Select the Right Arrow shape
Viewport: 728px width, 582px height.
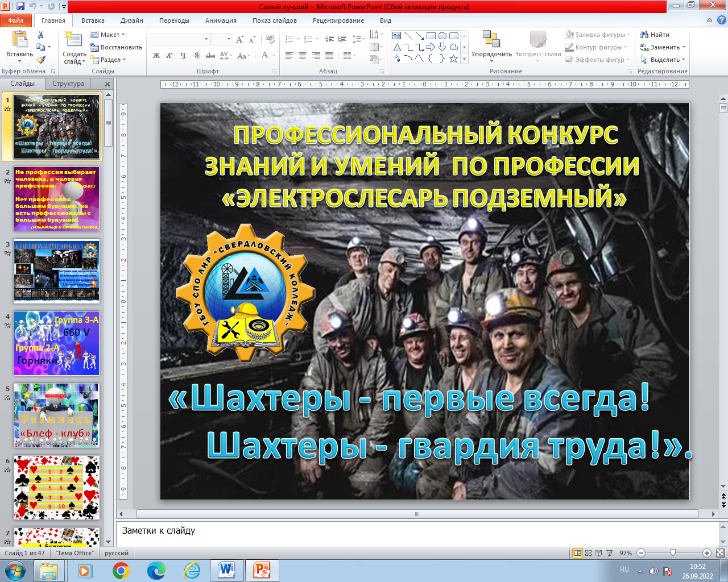pos(431,47)
